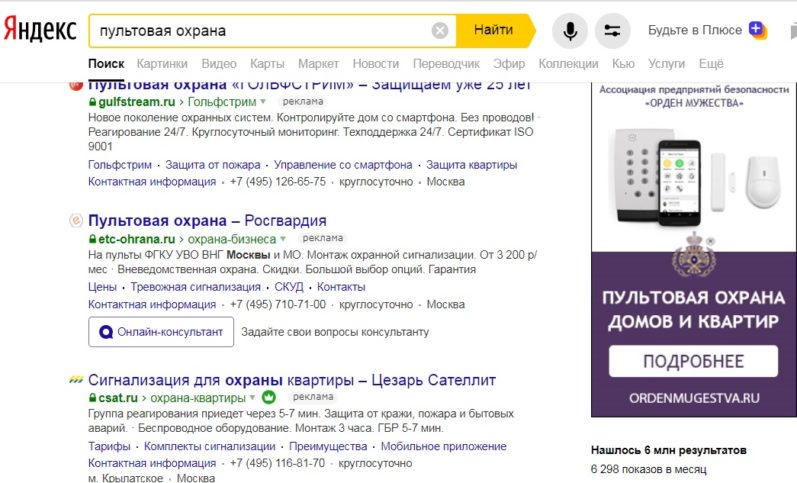Open the Карты tab
This screenshot has height=483, width=797.
point(267,64)
